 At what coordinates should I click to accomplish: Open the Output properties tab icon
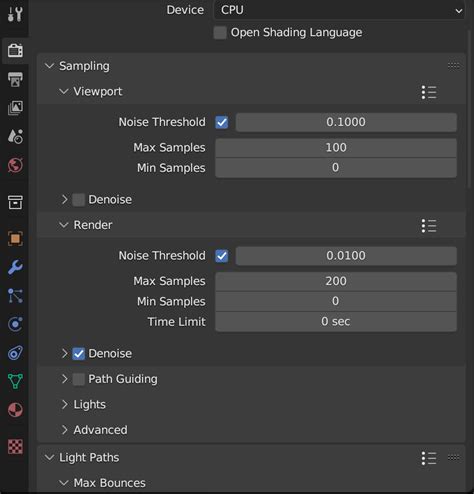click(15, 79)
